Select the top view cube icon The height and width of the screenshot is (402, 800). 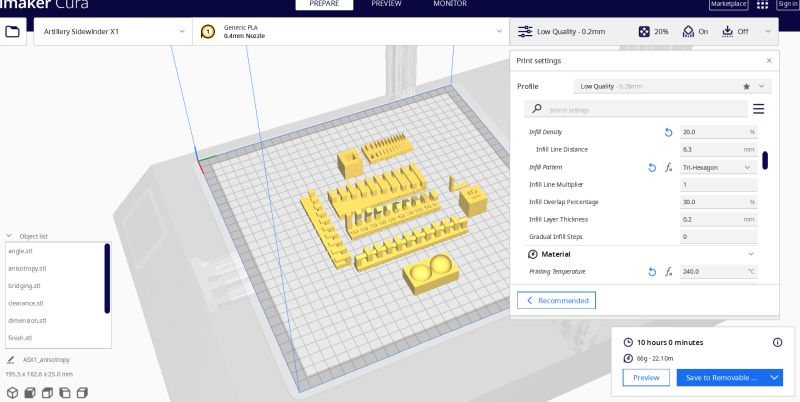coord(47,393)
